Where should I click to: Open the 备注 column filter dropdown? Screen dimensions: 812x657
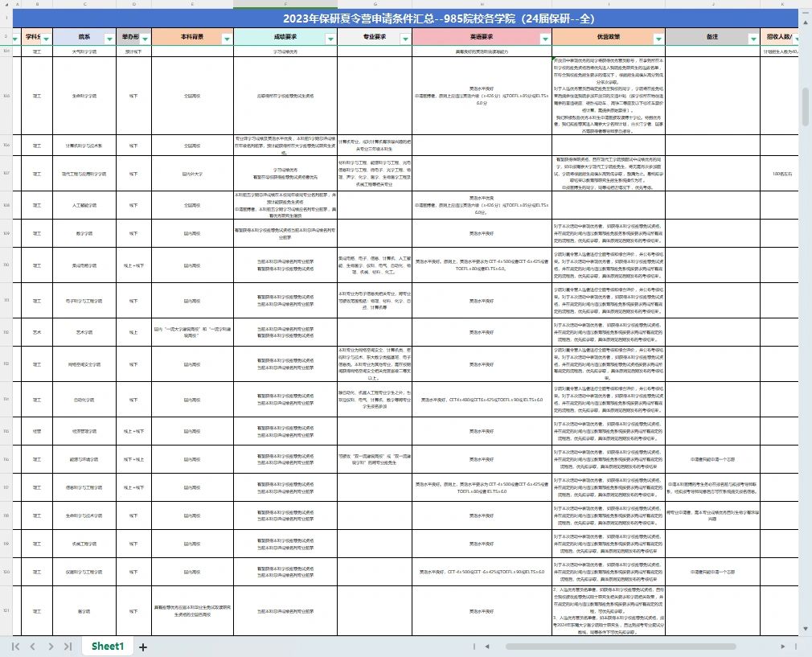(x=753, y=39)
